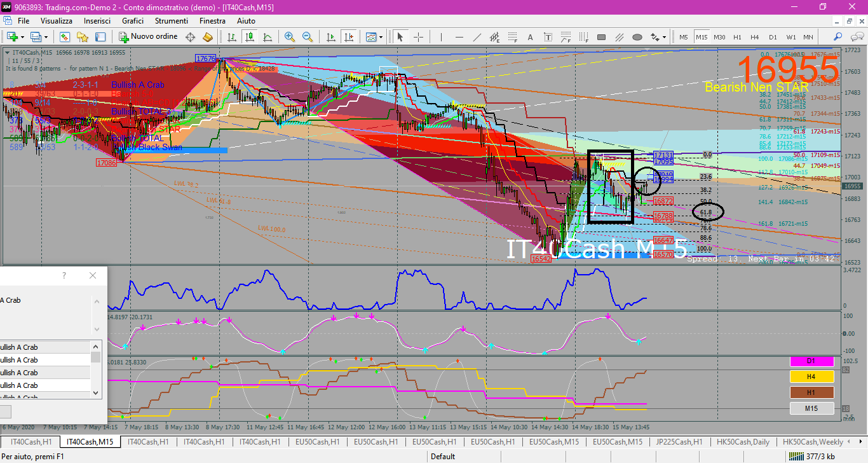Image resolution: width=868 pixels, height=463 pixels.
Task: Select the text 'A' tool
Action: (530, 37)
